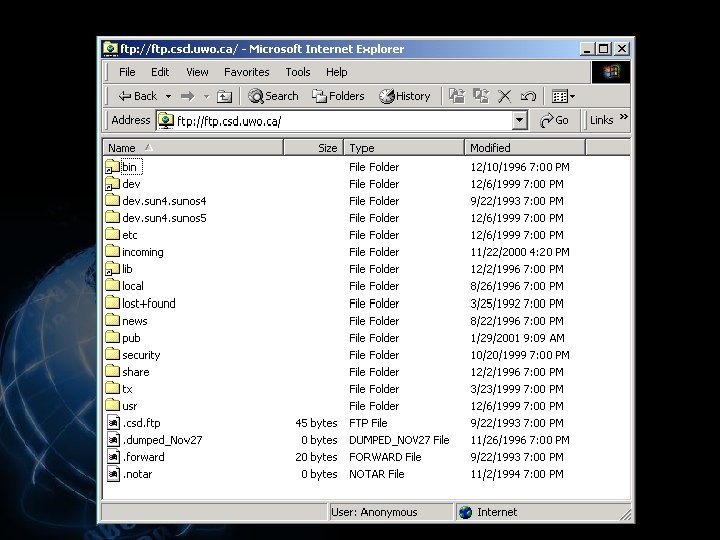Viewport: 720px width, 540px height.
Task: Open the Edit menu
Action: (160, 72)
